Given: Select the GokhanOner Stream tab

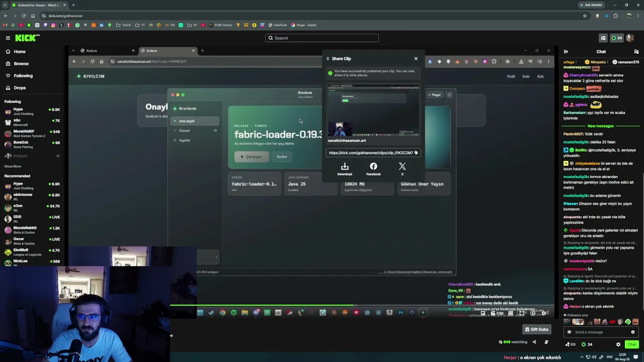Looking at the screenshot, I should [x=38, y=5].
